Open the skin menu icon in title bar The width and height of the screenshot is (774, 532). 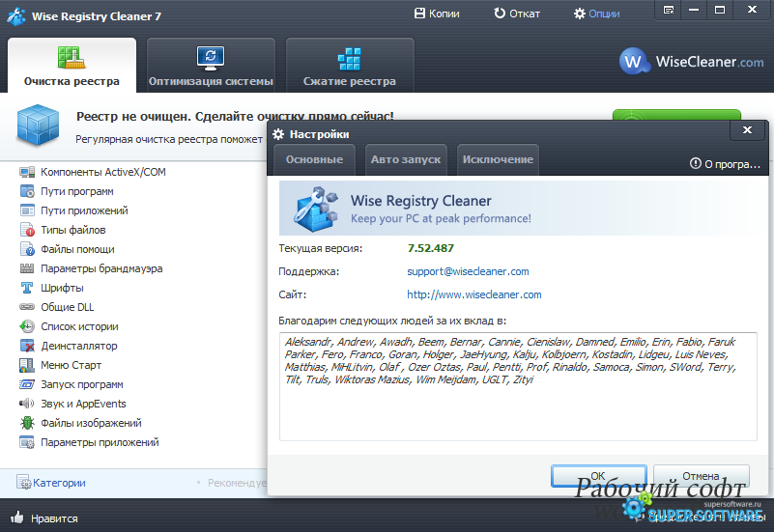click(x=669, y=10)
